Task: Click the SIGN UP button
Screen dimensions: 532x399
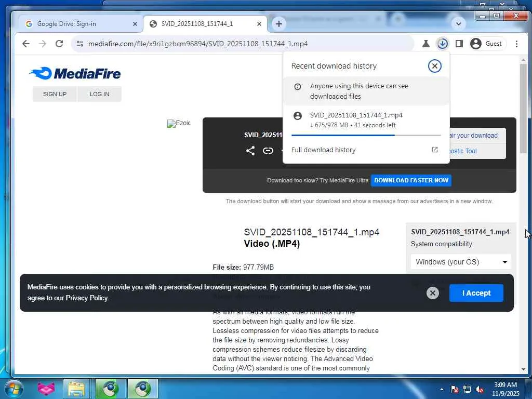Action: (x=55, y=94)
